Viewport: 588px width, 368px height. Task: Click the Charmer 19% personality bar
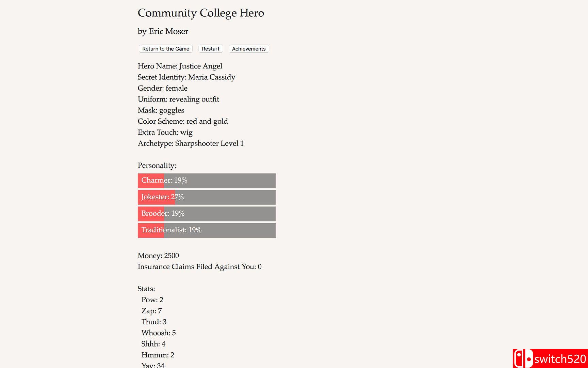tap(207, 181)
